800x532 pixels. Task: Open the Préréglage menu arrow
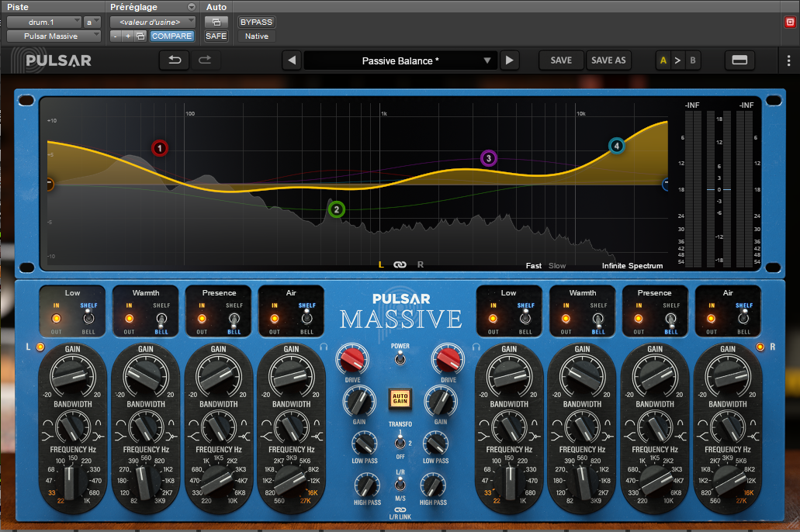192,7
